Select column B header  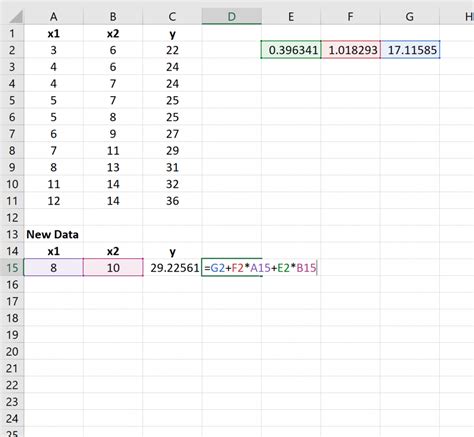(x=113, y=17)
